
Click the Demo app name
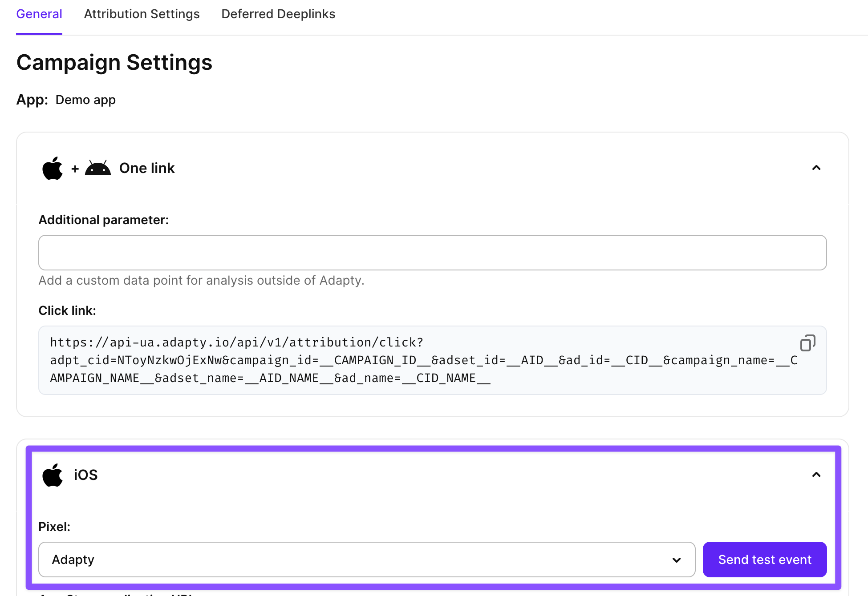[85, 100]
